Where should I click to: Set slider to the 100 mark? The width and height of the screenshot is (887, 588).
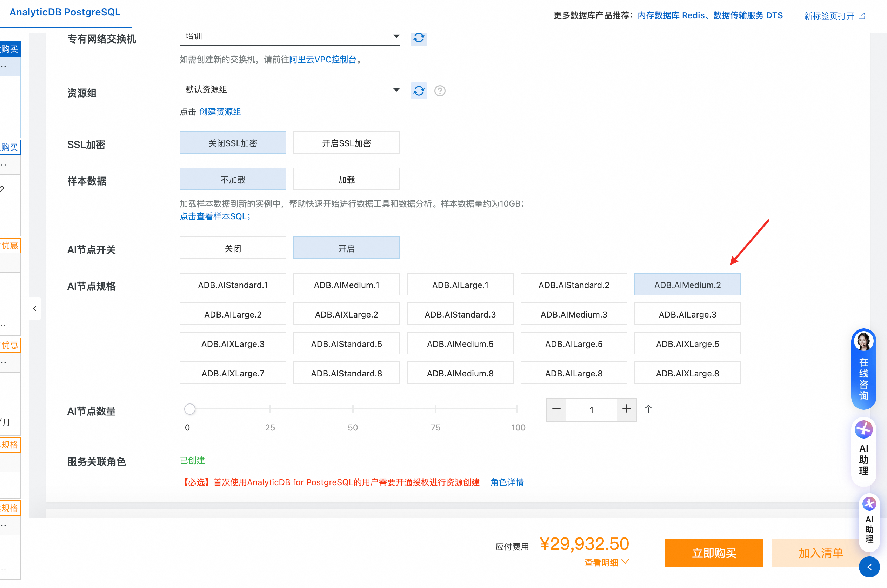tap(517, 409)
